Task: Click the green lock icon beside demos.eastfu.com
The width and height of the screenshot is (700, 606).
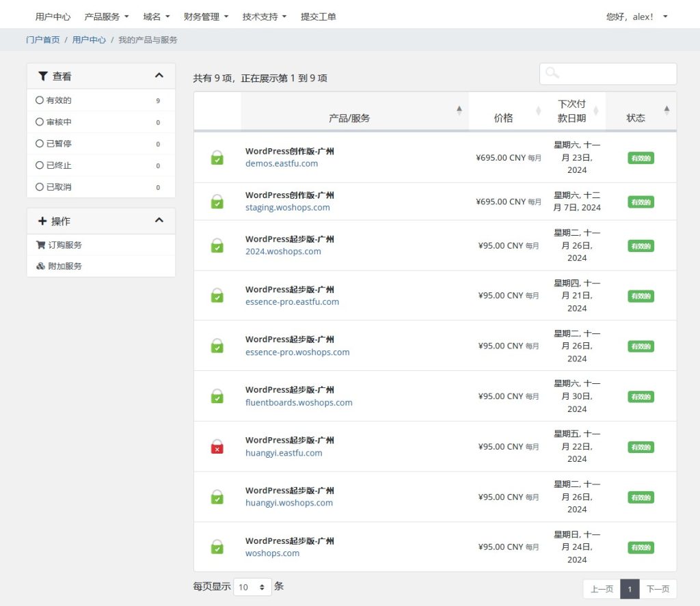Action: click(x=217, y=158)
